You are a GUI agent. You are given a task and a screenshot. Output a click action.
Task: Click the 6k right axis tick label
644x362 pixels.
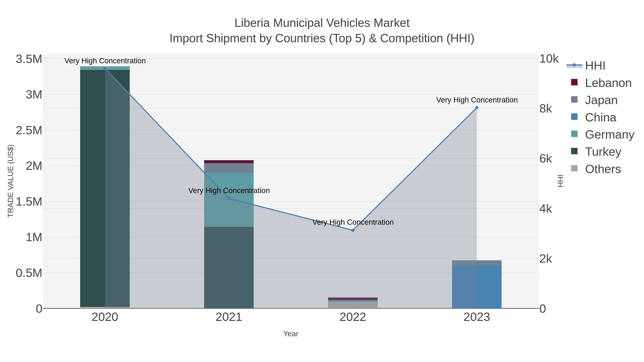(546, 159)
